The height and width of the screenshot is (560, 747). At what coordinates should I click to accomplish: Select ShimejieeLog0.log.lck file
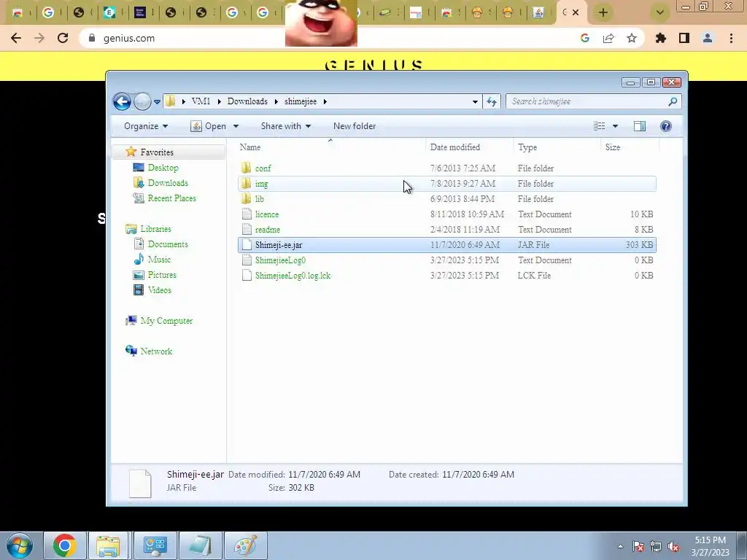pos(446,275)
